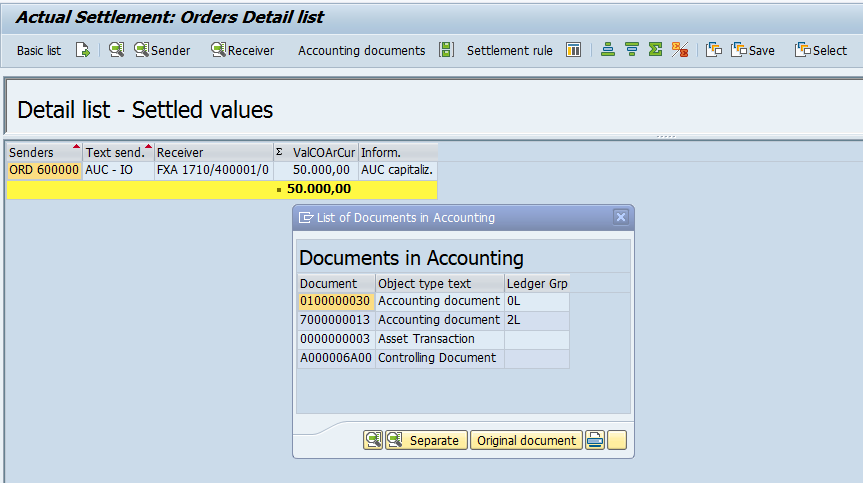The width and height of the screenshot is (863, 483).
Task: Open the Select layout button
Action: [x=821, y=50]
